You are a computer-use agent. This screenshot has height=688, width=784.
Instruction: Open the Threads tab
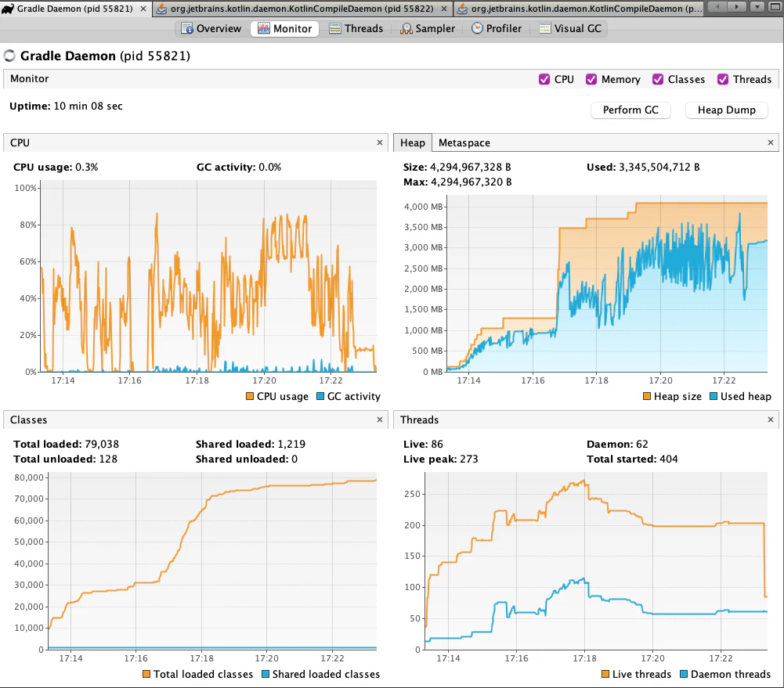coord(356,28)
